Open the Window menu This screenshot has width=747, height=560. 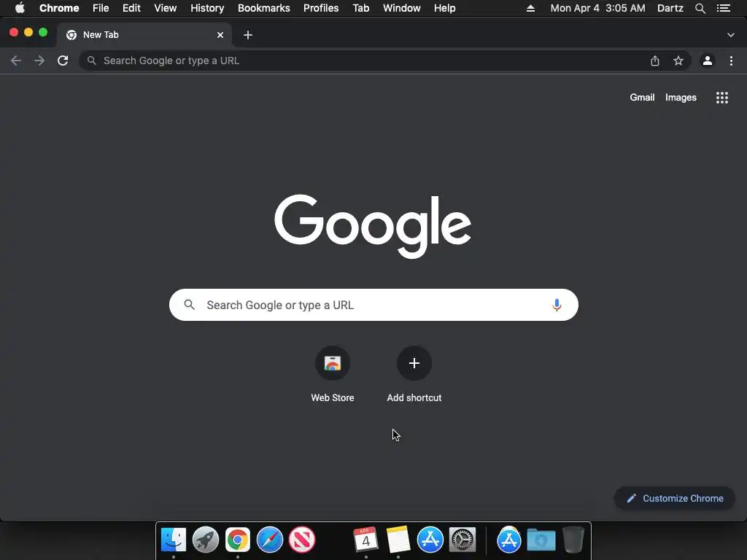tap(402, 8)
